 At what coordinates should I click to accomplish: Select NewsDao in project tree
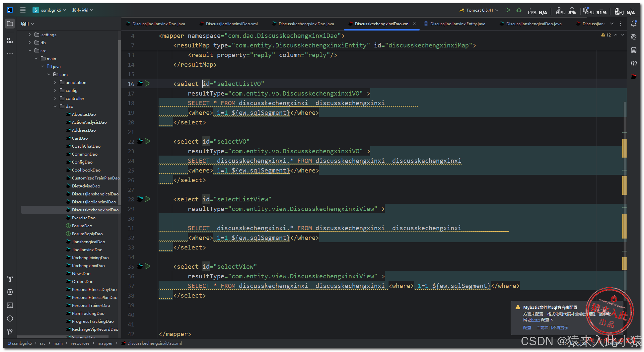tap(81, 273)
